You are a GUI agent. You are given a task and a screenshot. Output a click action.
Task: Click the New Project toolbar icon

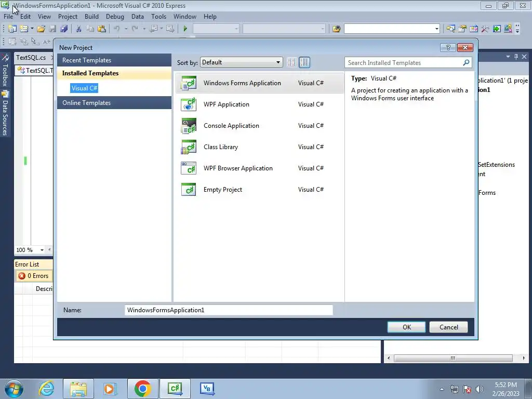pyautogui.click(x=12, y=29)
